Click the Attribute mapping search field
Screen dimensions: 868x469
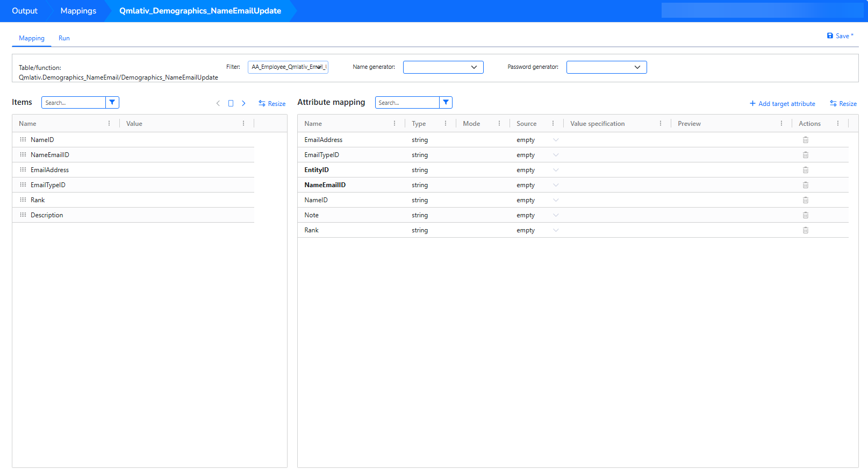[x=407, y=103]
